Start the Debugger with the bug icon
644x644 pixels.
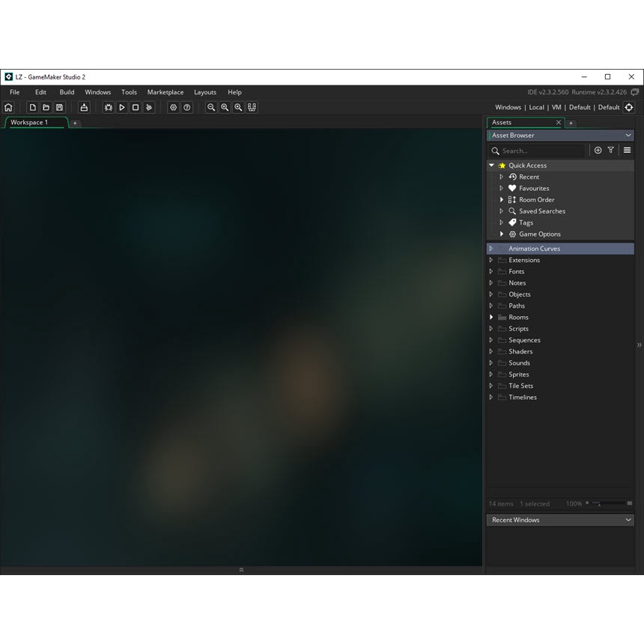pyautogui.click(x=108, y=107)
